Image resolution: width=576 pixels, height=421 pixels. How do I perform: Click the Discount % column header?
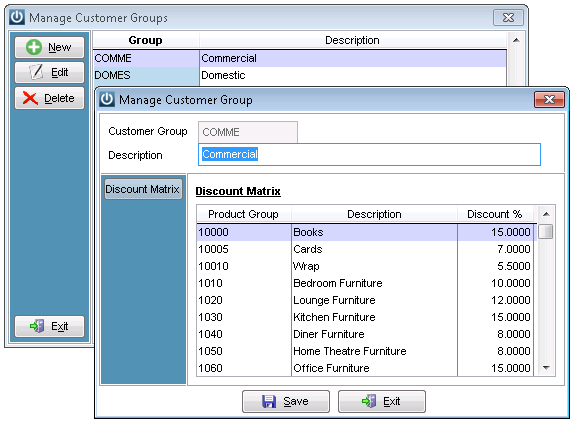495,214
